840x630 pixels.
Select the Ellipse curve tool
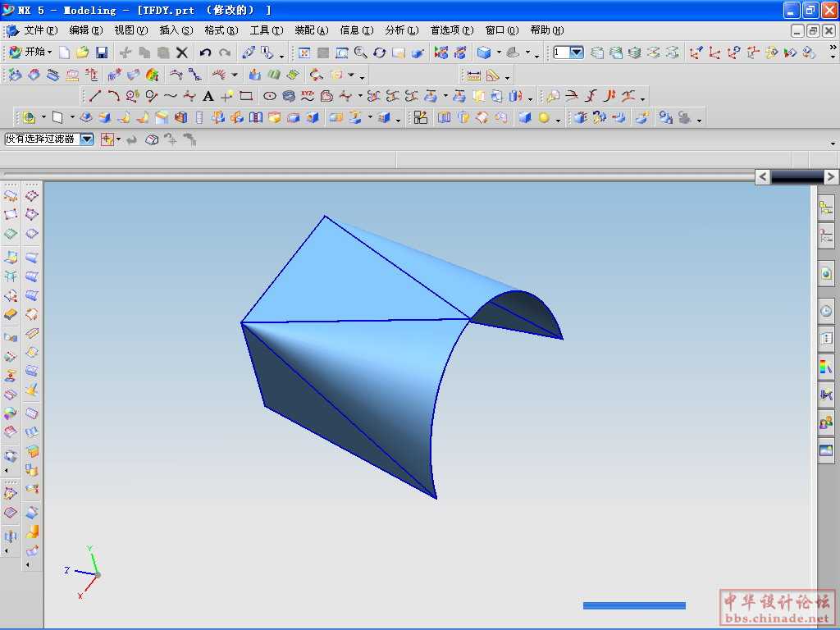tap(270, 96)
